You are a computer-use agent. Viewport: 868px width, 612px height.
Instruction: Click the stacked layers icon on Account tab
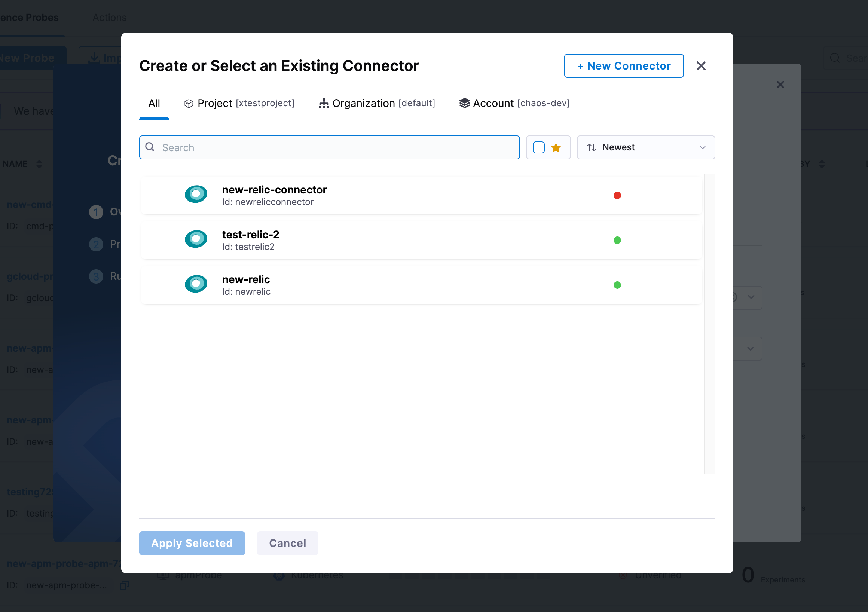click(x=464, y=103)
